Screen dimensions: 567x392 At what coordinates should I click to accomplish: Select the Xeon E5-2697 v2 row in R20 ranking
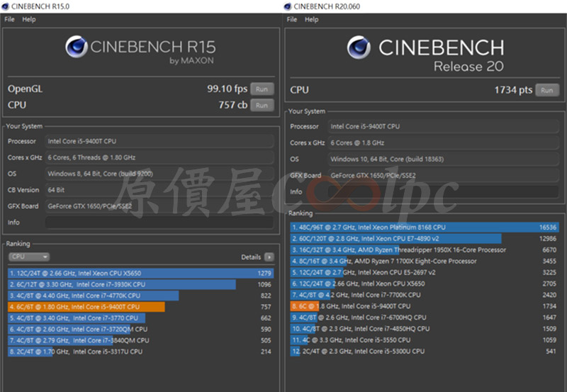[x=425, y=272]
